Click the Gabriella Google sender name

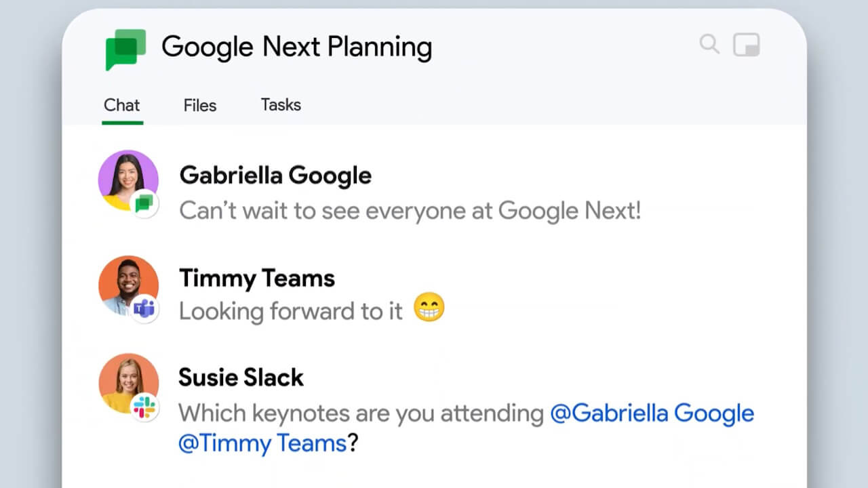click(x=275, y=176)
